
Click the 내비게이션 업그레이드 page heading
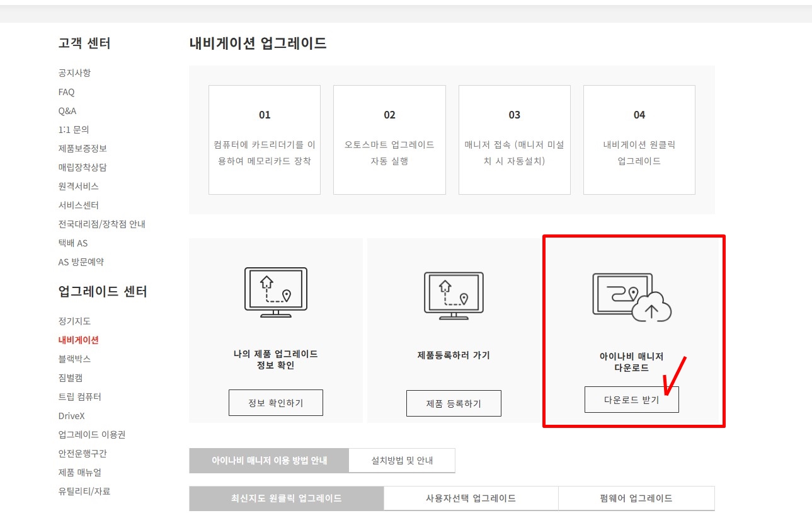[258, 43]
